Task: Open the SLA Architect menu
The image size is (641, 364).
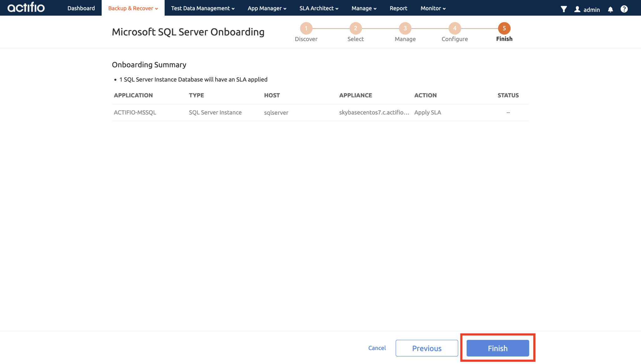Action: coord(319,8)
